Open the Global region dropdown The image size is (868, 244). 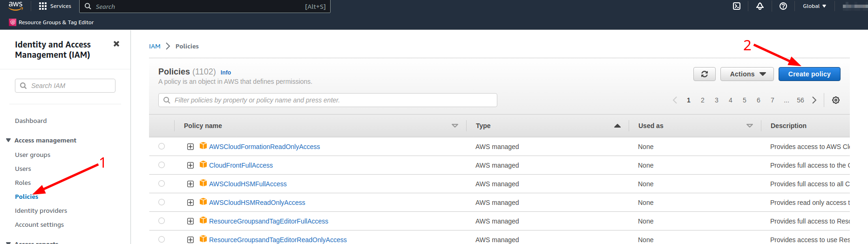814,6
